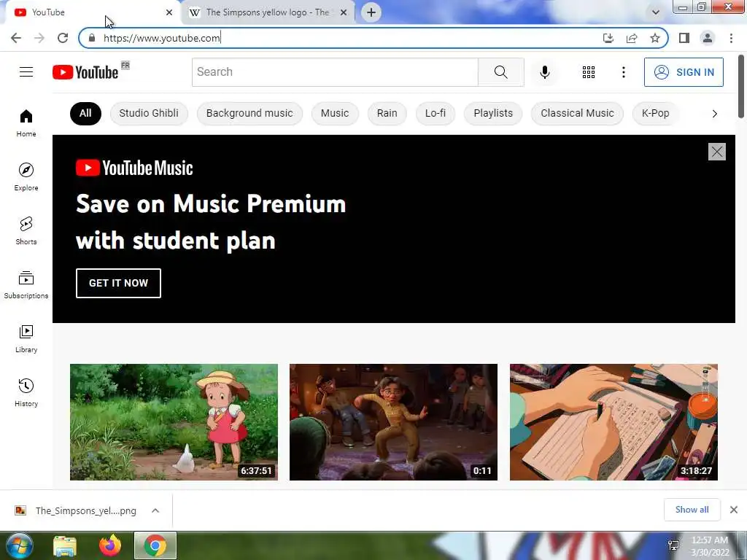Select the All filter chip

(x=85, y=113)
